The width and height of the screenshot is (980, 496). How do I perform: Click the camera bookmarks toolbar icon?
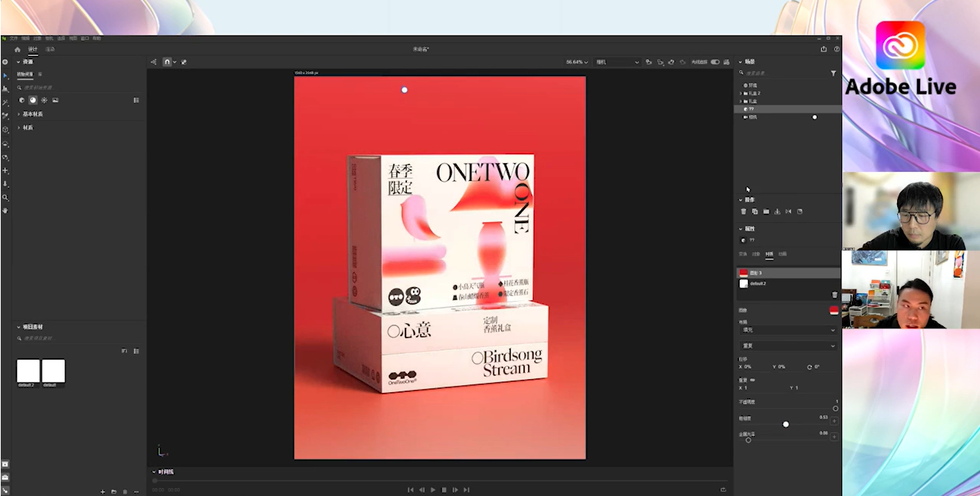649,62
